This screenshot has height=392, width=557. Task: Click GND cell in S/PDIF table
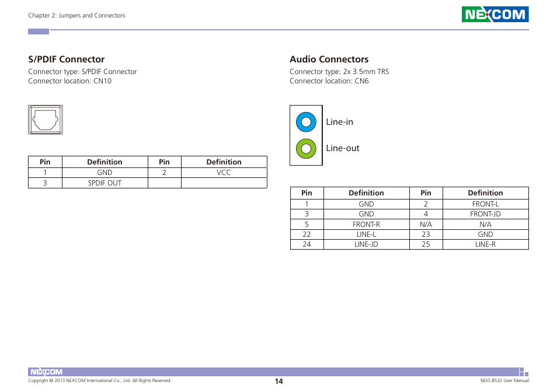coord(105,173)
